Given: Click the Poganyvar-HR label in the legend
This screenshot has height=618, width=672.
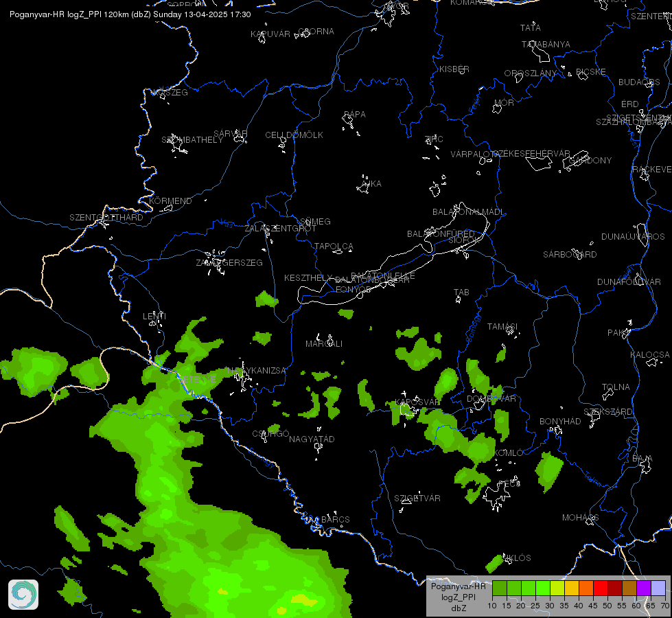Looking at the screenshot, I should pyautogui.click(x=458, y=586).
